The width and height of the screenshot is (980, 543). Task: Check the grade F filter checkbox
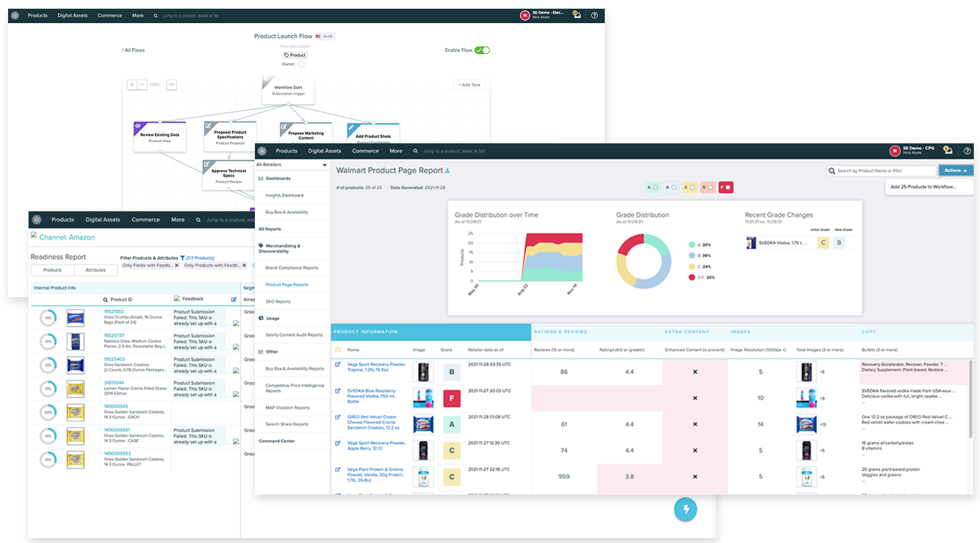pos(729,187)
